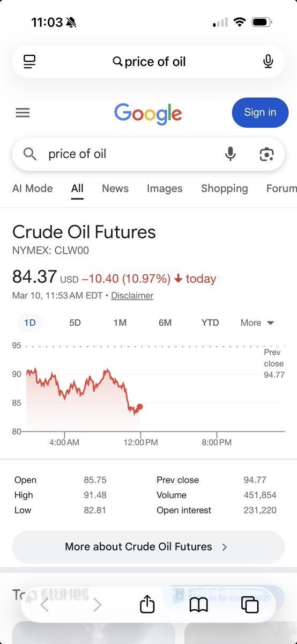Open the Disclaimer link
297x644 pixels.
(132, 296)
